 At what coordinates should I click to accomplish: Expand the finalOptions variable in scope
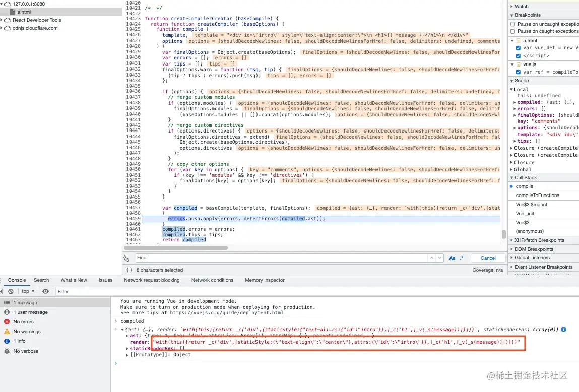[x=514, y=115]
